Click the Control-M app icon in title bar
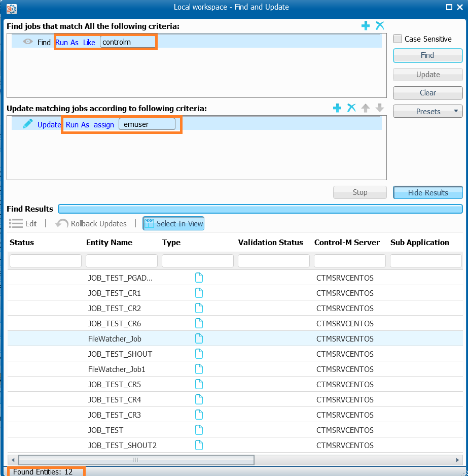 pos(12,9)
